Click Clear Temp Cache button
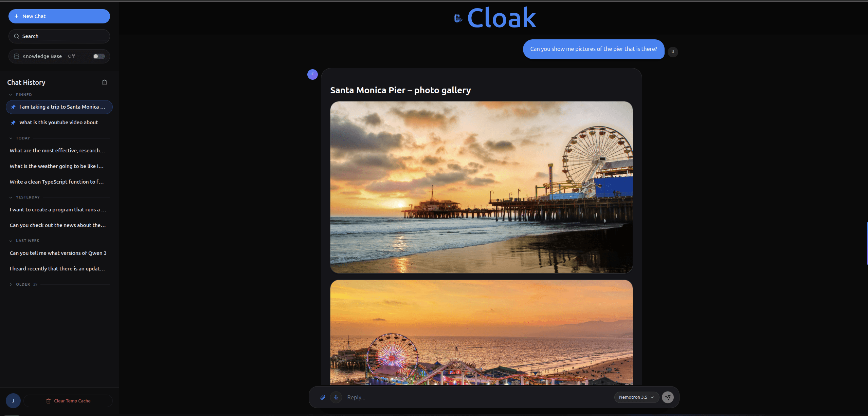Screen dimensions: 868x416 tap(68, 401)
